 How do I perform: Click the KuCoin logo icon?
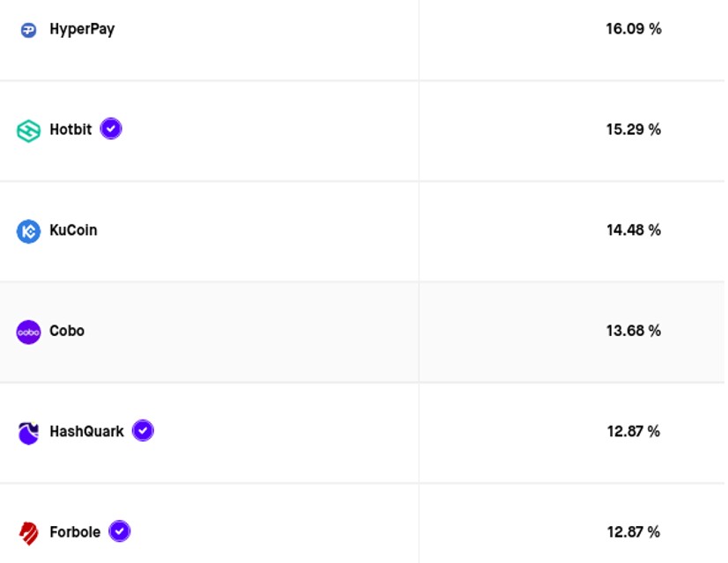click(x=28, y=231)
